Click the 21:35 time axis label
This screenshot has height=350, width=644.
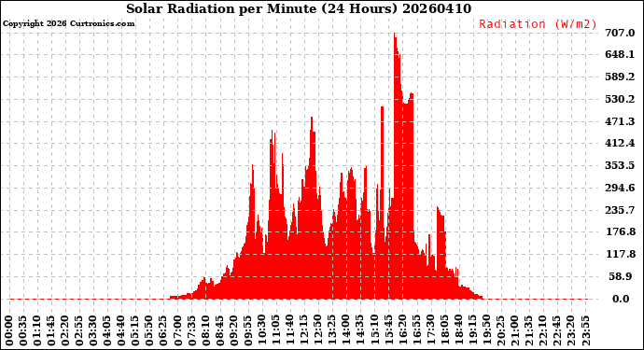[529, 331]
